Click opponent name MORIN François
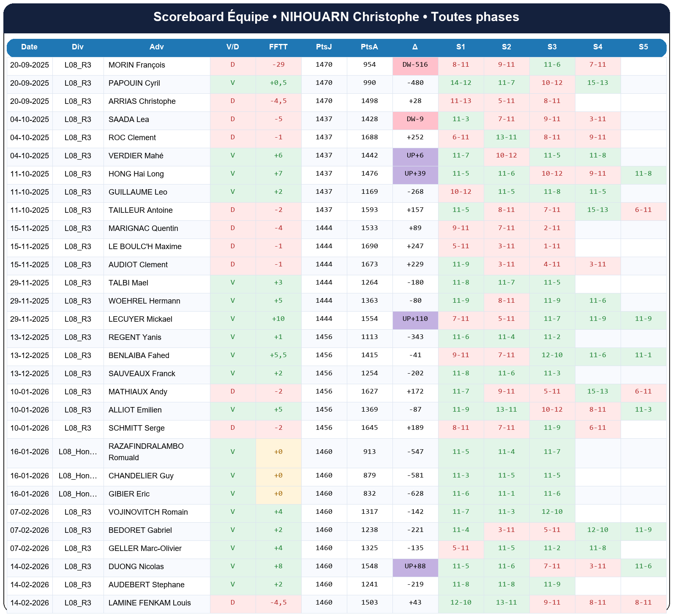673x616 pixels. pyautogui.click(x=136, y=65)
